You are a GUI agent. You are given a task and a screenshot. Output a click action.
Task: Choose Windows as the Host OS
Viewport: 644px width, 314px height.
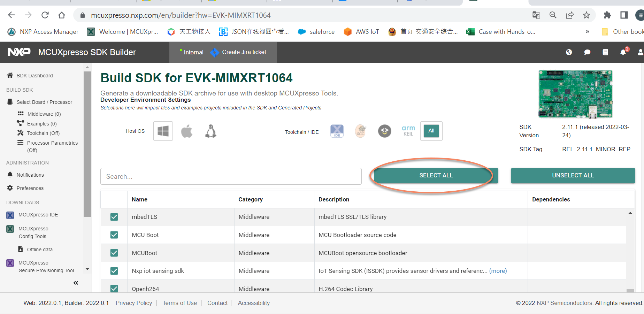[163, 131]
